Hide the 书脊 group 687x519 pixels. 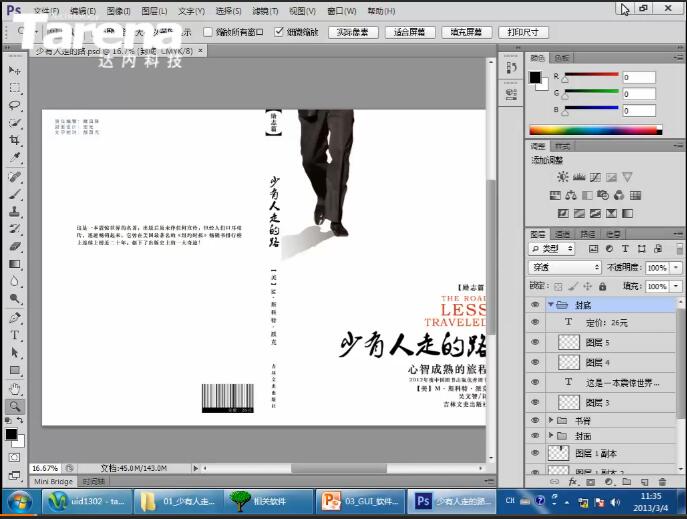tap(535, 420)
